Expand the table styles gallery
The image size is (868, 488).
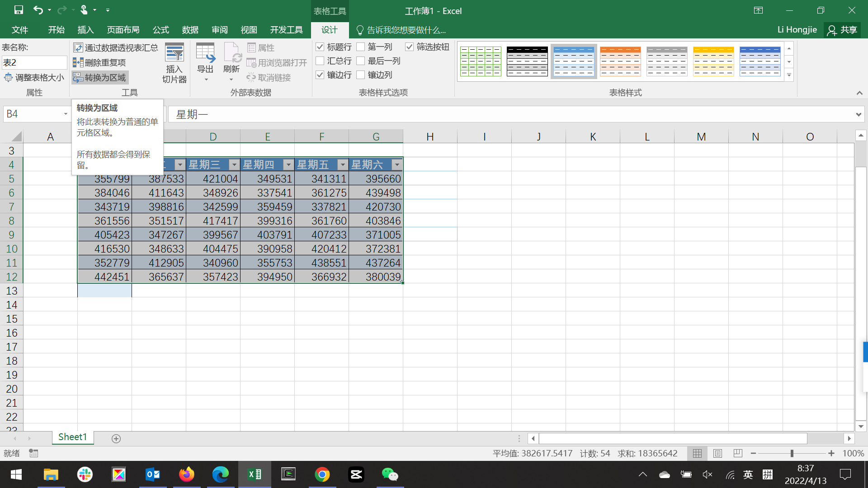789,75
